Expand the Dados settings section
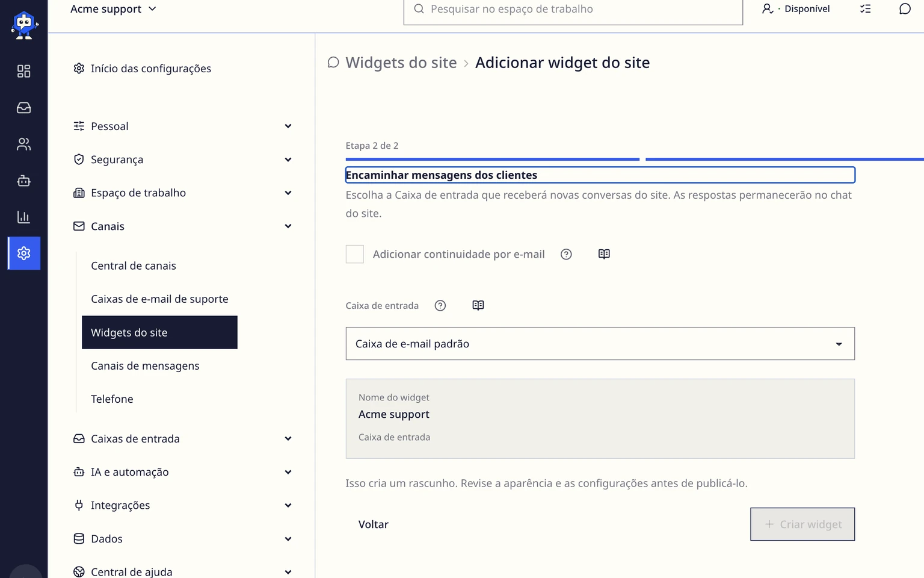This screenshot has height=578, width=924. (182, 539)
